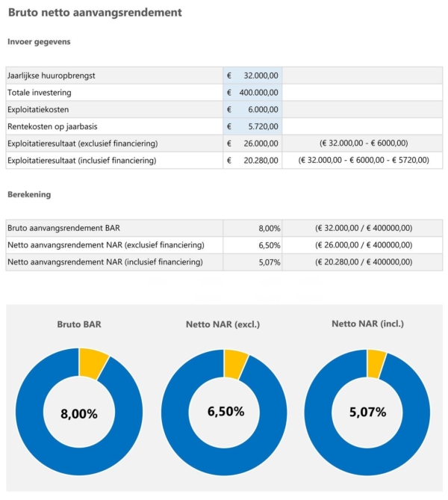448x500 pixels.
Task: Click the formula (€ 32.000,00 / € 400000,00)
Action: pos(363,229)
